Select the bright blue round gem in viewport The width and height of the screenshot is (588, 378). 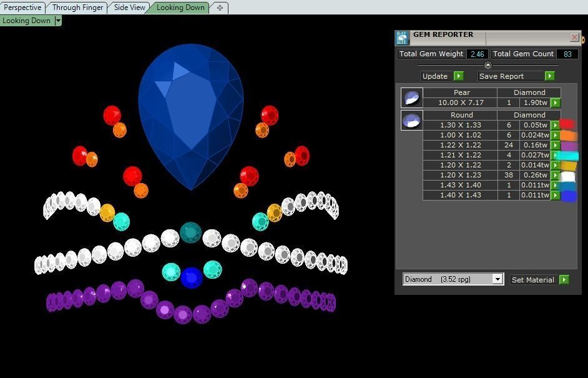coord(192,278)
